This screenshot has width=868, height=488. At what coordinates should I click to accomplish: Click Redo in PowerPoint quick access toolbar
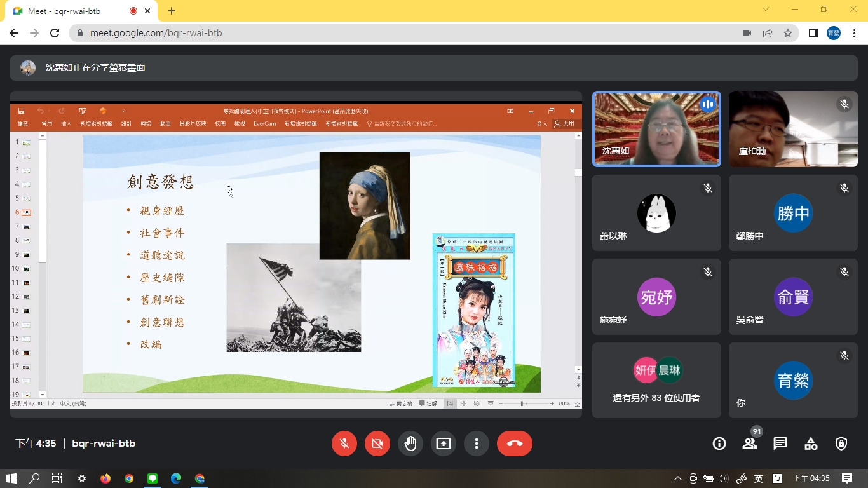coord(62,111)
